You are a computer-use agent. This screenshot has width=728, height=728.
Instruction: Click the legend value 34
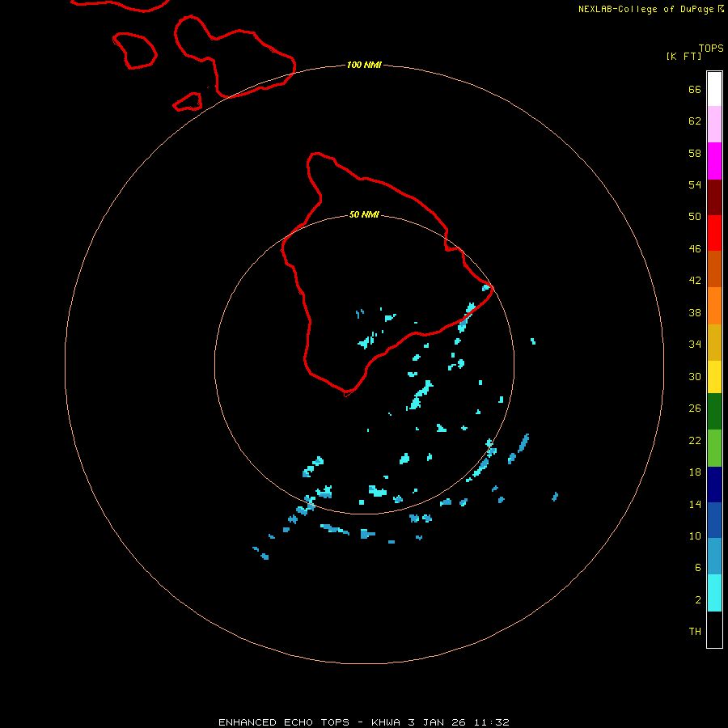[x=695, y=345]
